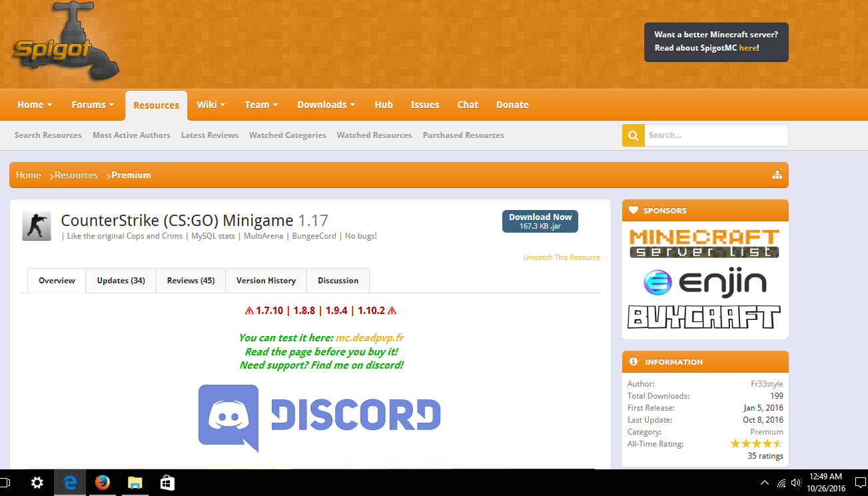Viewport: 868px width, 496px height.
Task: Focus the Search input field
Action: (x=716, y=135)
